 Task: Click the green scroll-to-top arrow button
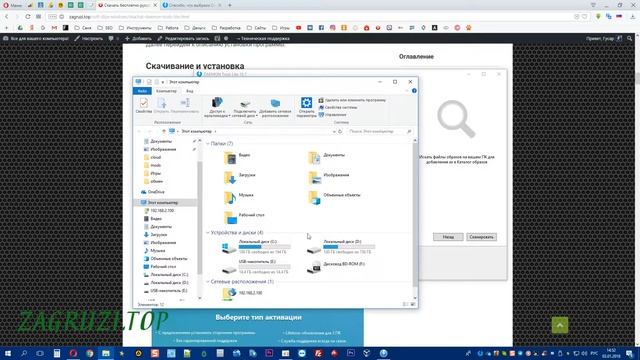tap(560, 325)
